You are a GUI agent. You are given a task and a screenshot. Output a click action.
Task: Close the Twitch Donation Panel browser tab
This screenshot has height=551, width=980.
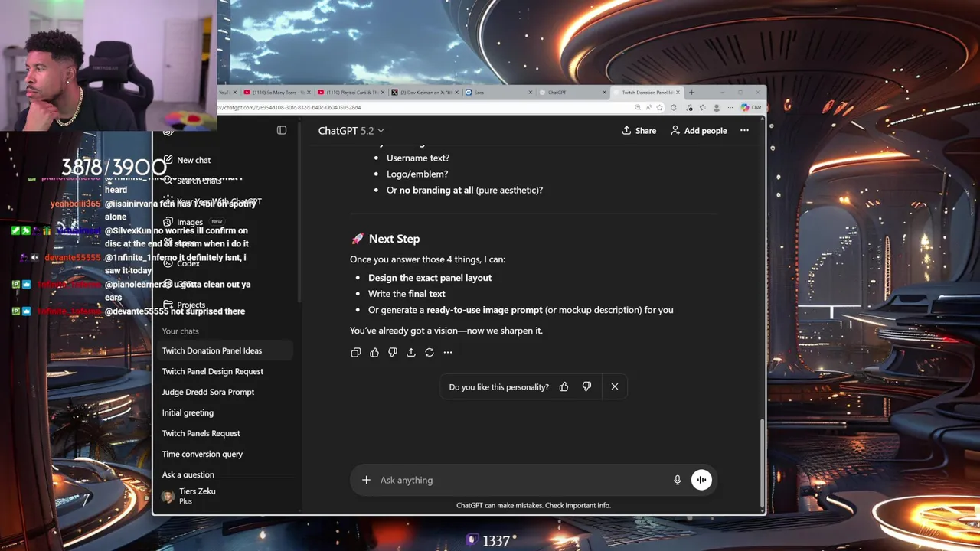pos(678,93)
